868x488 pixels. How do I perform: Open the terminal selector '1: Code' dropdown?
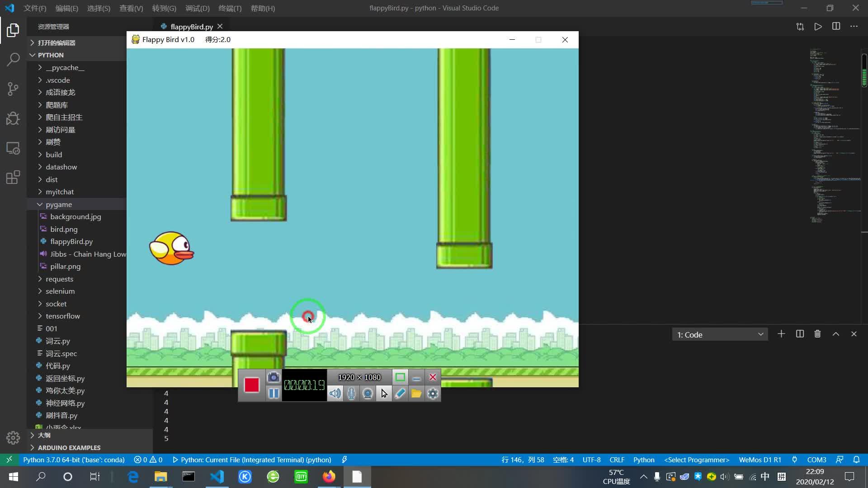pos(720,334)
